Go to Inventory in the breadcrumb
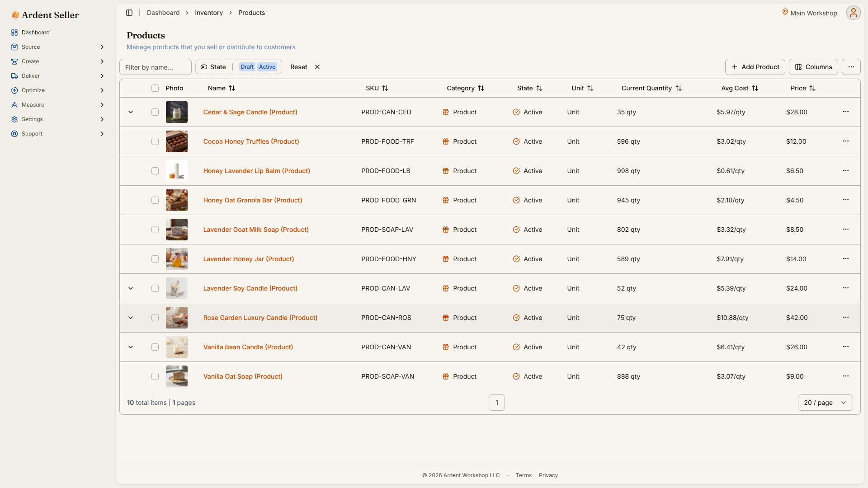The width and height of the screenshot is (868, 488). point(208,13)
